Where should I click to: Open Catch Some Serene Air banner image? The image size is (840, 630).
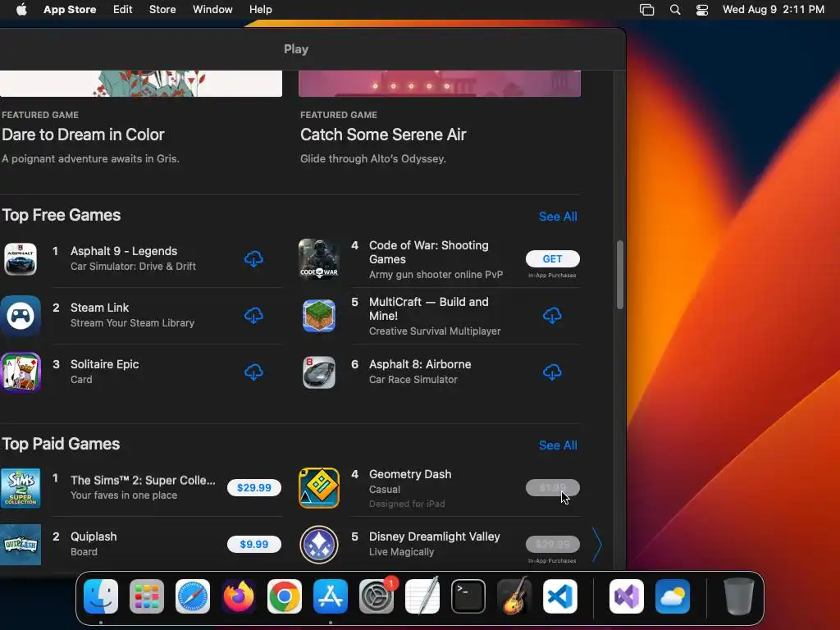pyautogui.click(x=440, y=84)
